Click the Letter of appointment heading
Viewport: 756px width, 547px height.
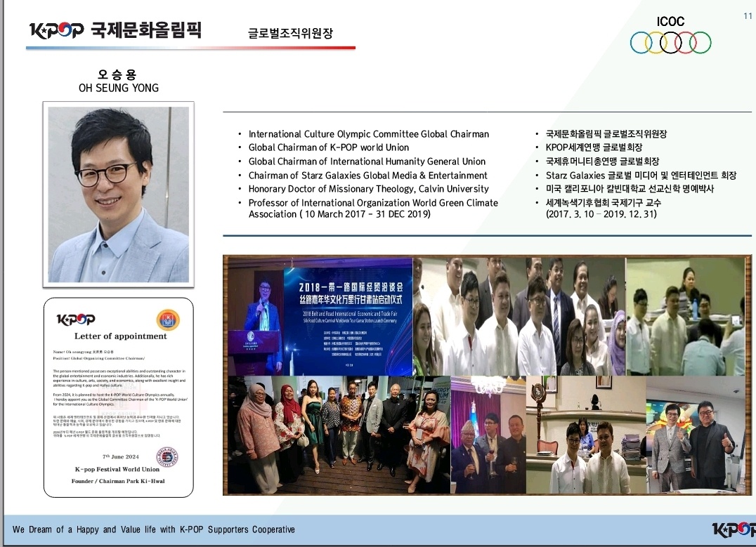click(121, 336)
